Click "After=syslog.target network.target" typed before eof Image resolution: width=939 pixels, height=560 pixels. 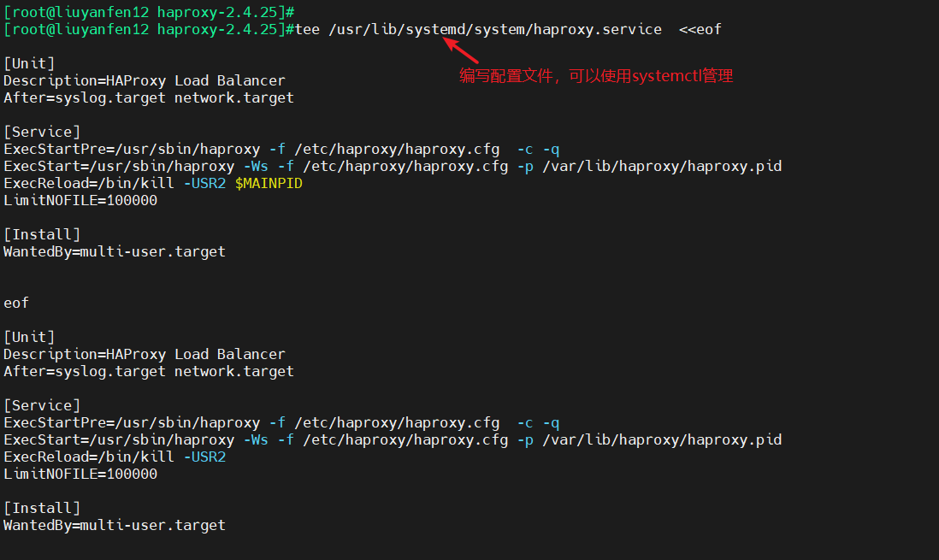tap(149, 97)
